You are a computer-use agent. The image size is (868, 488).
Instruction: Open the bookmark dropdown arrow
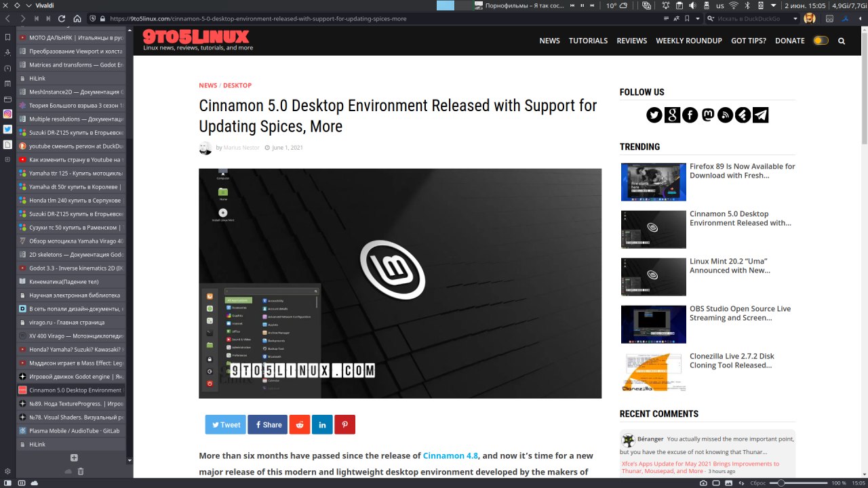pyautogui.click(x=698, y=19)
